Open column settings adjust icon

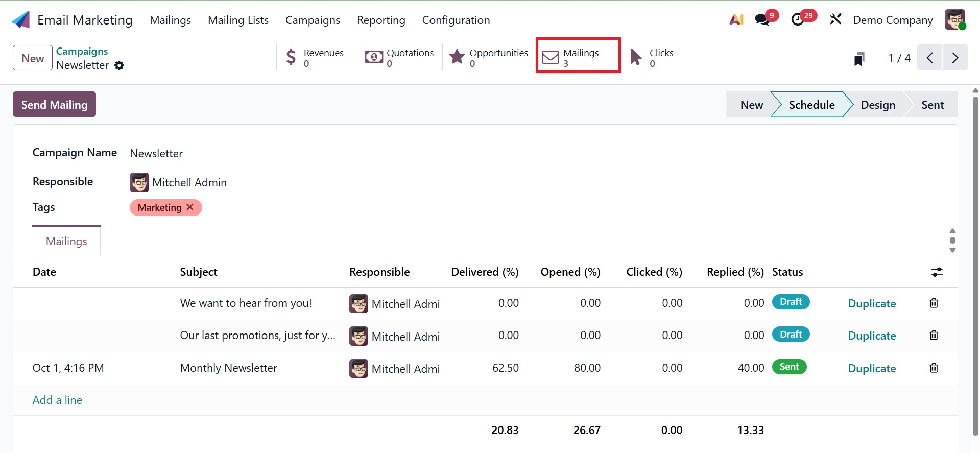pos(937,272)
